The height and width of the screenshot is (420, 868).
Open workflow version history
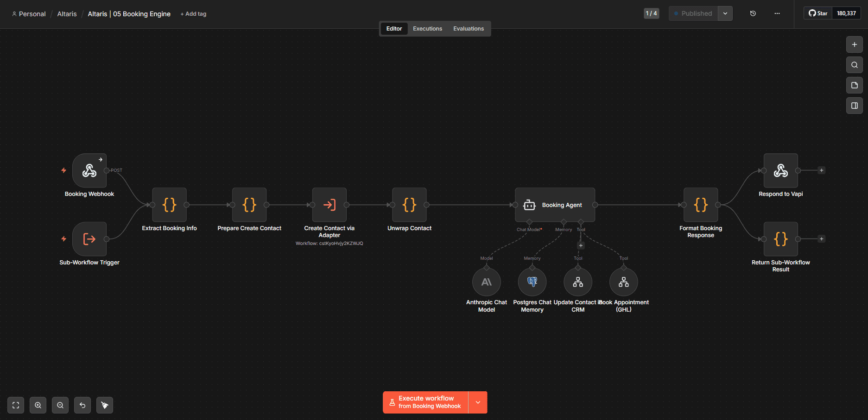[x=752, y=13]
